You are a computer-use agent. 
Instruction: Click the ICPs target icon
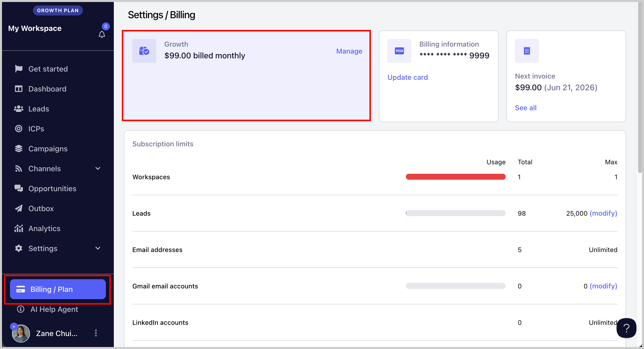(x=19, y=129)
